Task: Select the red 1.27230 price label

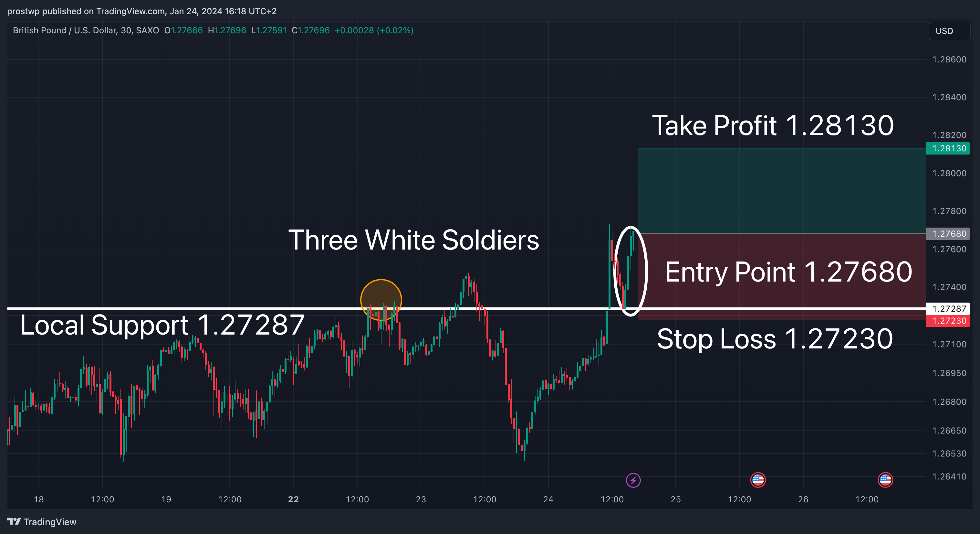Action: pyautogui.click(x=948, y=320)
